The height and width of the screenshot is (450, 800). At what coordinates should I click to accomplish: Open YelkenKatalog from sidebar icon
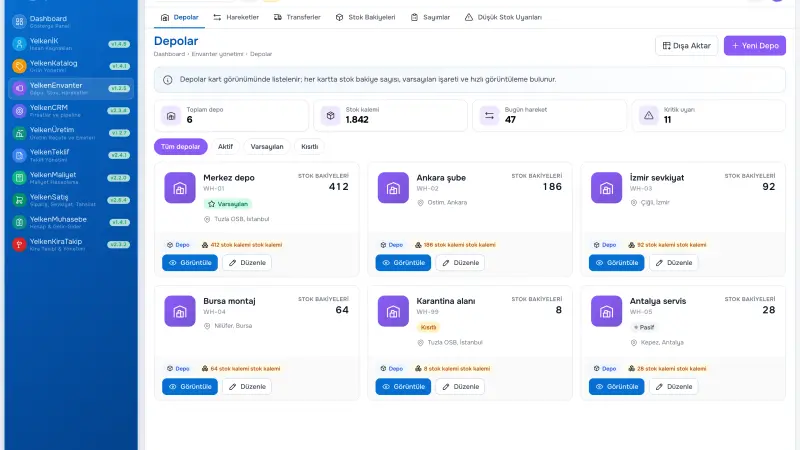tap(19, 66)
